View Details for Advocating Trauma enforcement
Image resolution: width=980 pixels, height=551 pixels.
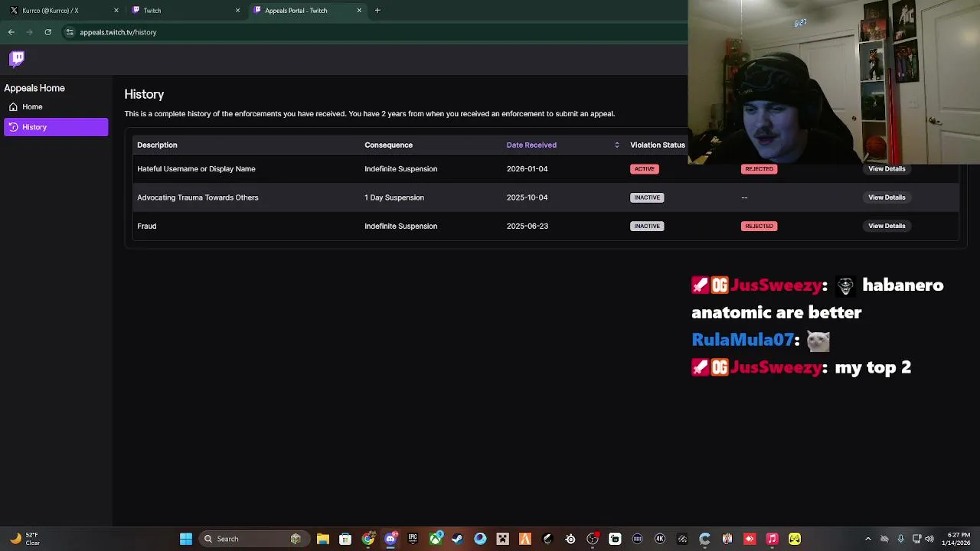[887, 197]
